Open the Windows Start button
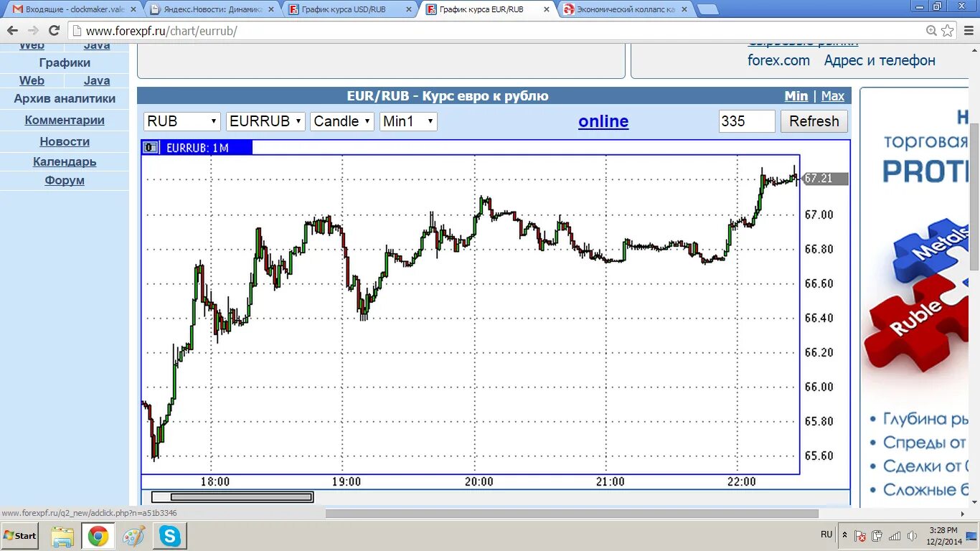Screen dimensions: 980x551 [x=20, y=536]
